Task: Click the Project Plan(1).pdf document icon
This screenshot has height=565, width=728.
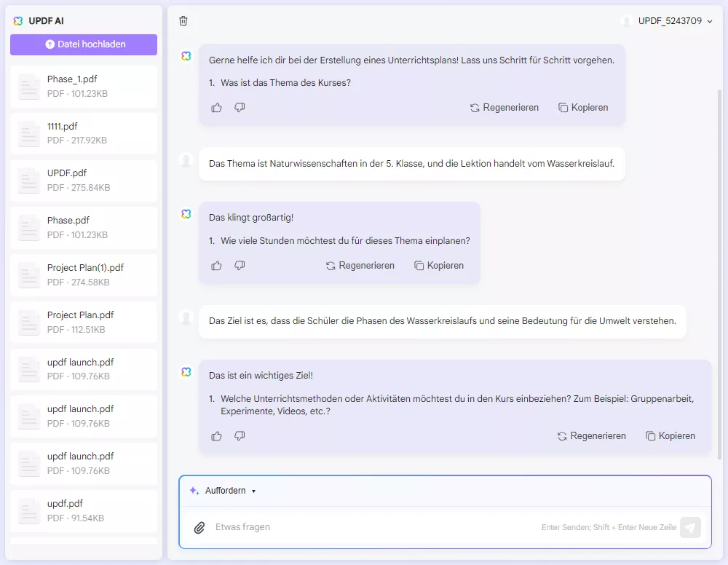Action: click(x=29, y=275)
